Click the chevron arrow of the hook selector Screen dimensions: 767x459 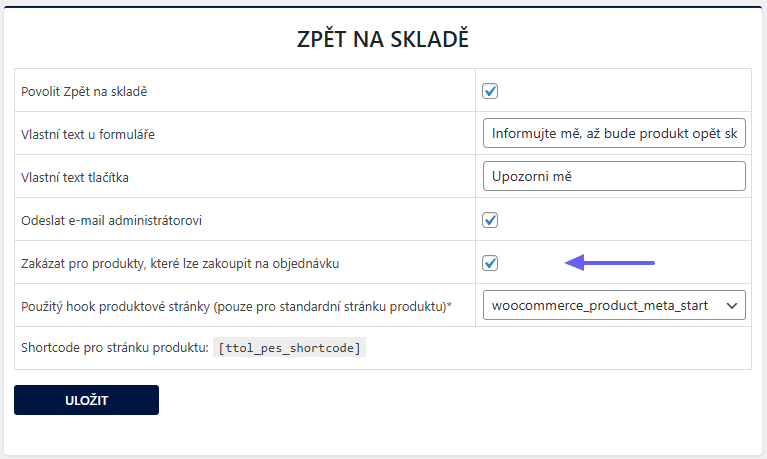pos(732,305)
